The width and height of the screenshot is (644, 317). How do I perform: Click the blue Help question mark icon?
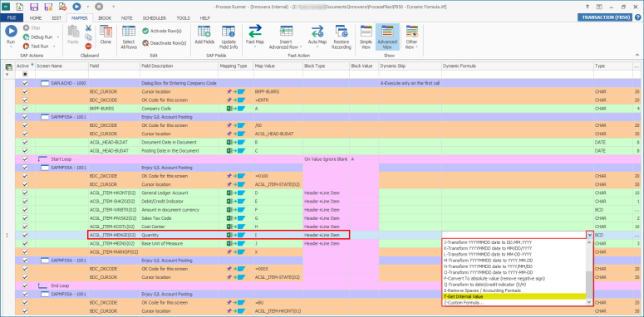click(x=637, y=17)
